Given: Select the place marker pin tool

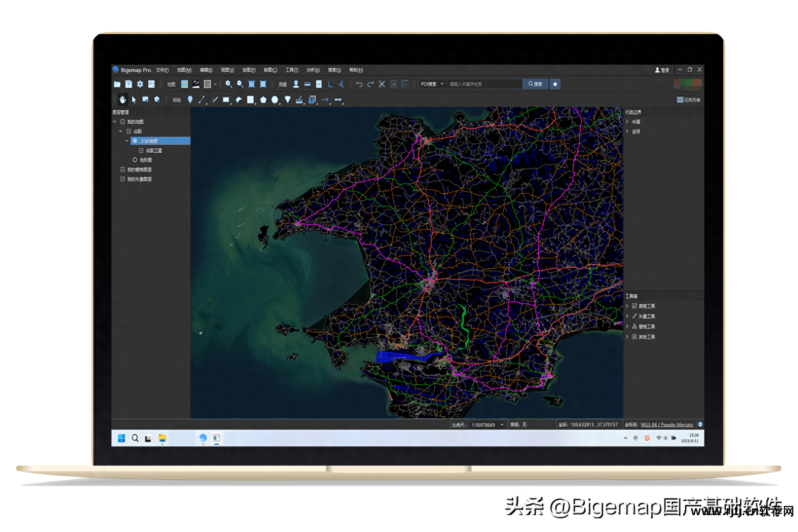Looking at the screenshot, I should [190, 100].
